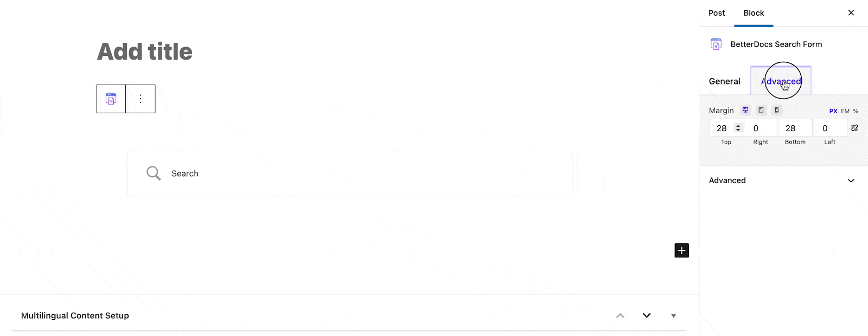The image size is (868, 336).
Task: Open the block inserter with the plus icon
Action: [681, 250]
